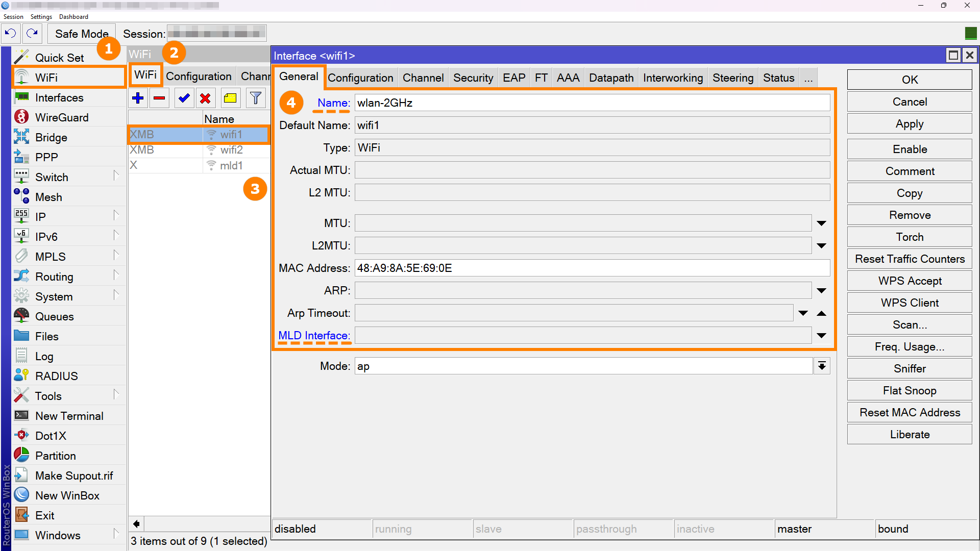Click the red X disable icon
This screenshot has height=551, width=980.
click(205, 98)
